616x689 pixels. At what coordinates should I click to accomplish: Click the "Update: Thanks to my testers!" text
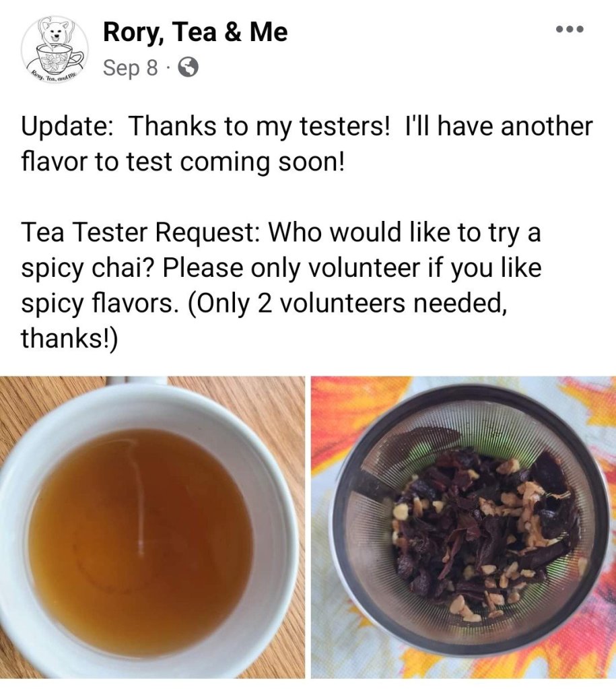[x=205, y=126]
